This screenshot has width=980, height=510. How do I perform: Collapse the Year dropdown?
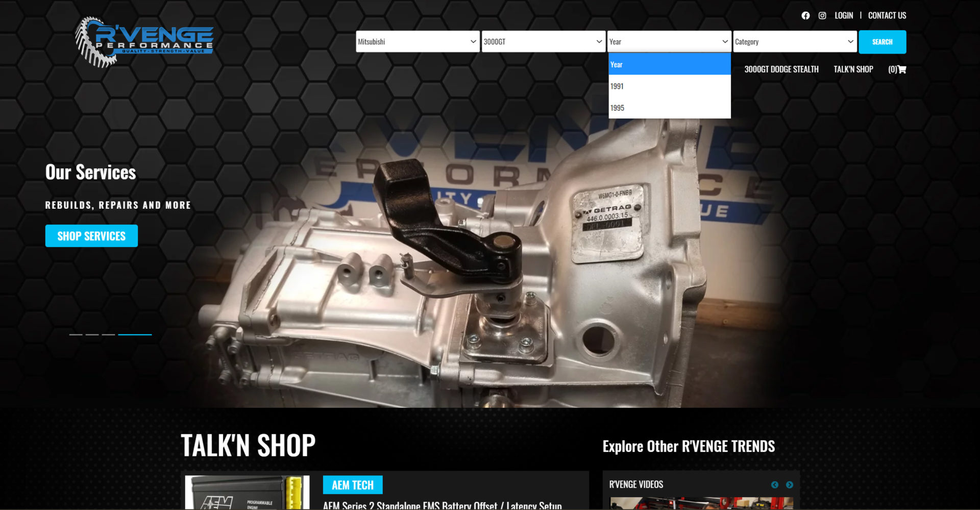tap(669, 42)
